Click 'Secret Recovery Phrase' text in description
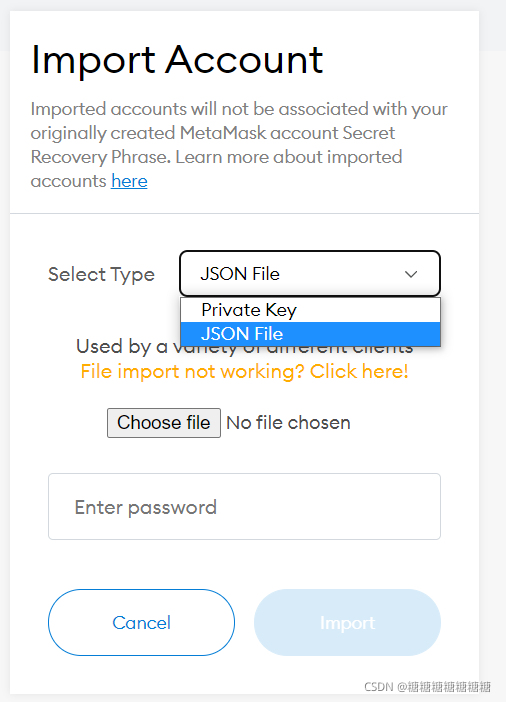Image resolution: width=506 pixels, height=702 pixels. 213,145
